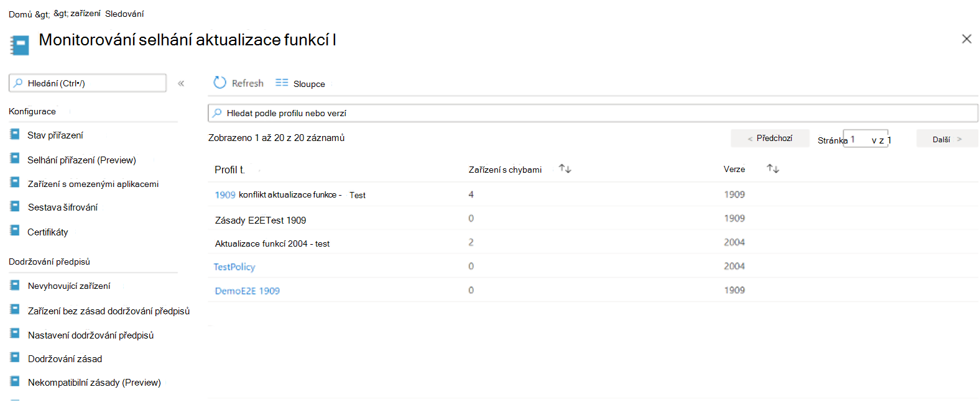Sort by Zařízení s chybami arrows
This screenshot has height=405, width=980.
565,168
